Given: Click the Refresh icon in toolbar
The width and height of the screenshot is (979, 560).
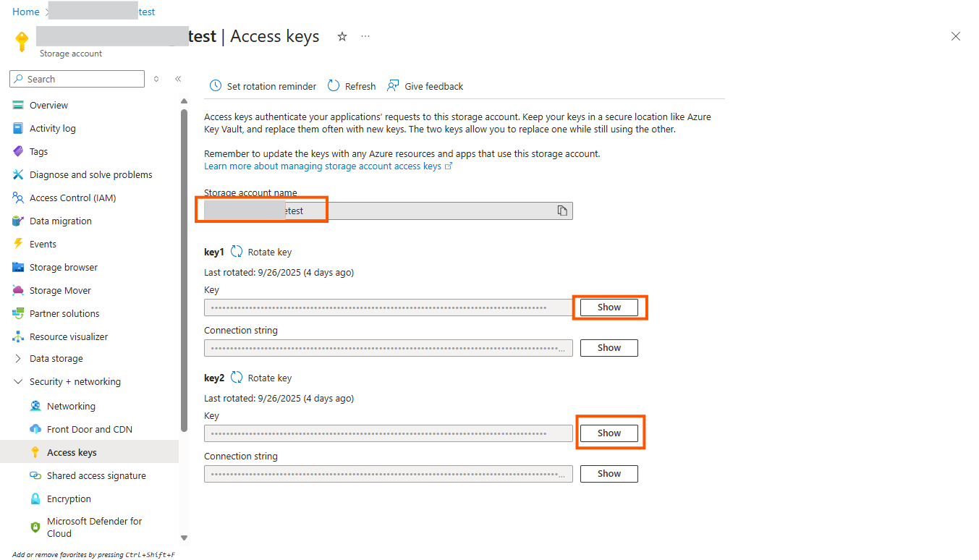Looking at the screenshot, I should pos(334,86).
